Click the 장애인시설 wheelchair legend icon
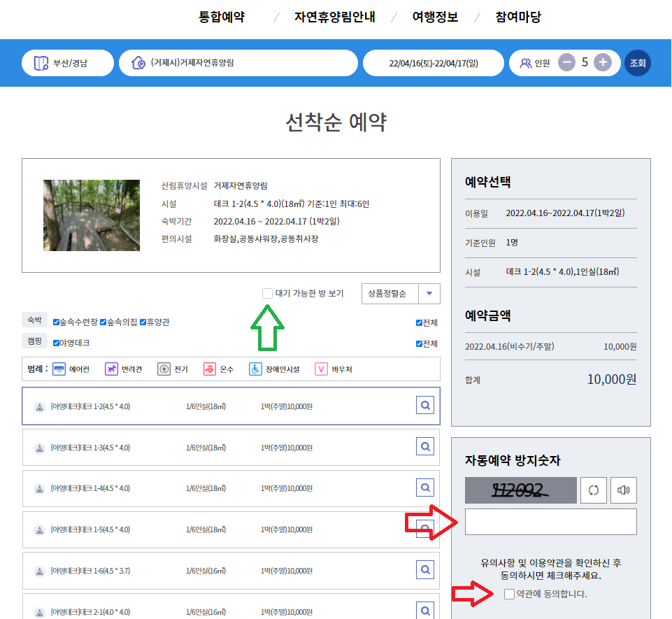The image size is (672, 619). [255, 369]
